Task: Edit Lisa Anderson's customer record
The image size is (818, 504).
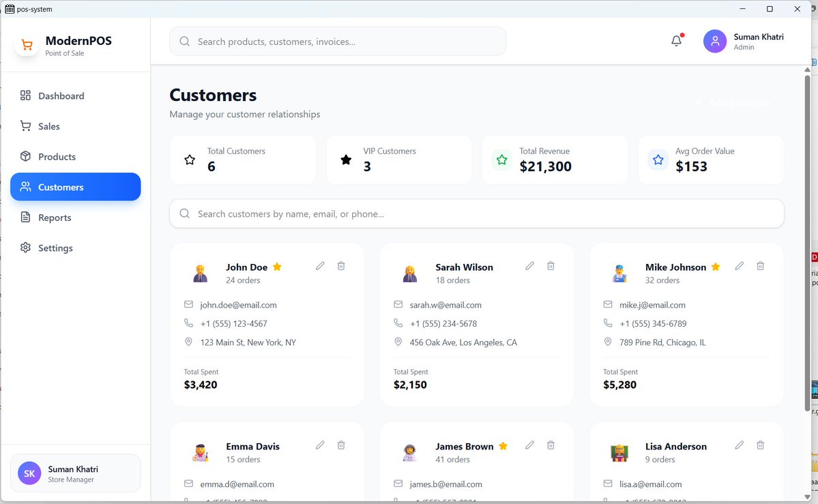Action: (x=740, y=445)
